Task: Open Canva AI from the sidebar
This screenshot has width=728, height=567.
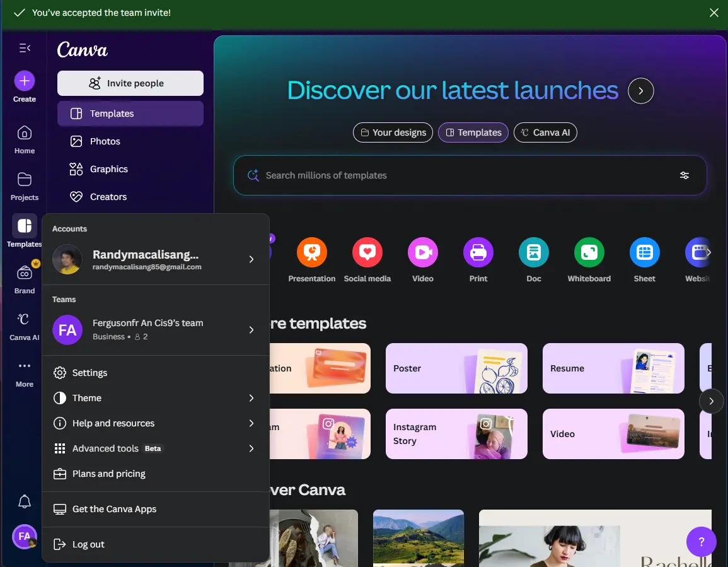Action: 24,326
